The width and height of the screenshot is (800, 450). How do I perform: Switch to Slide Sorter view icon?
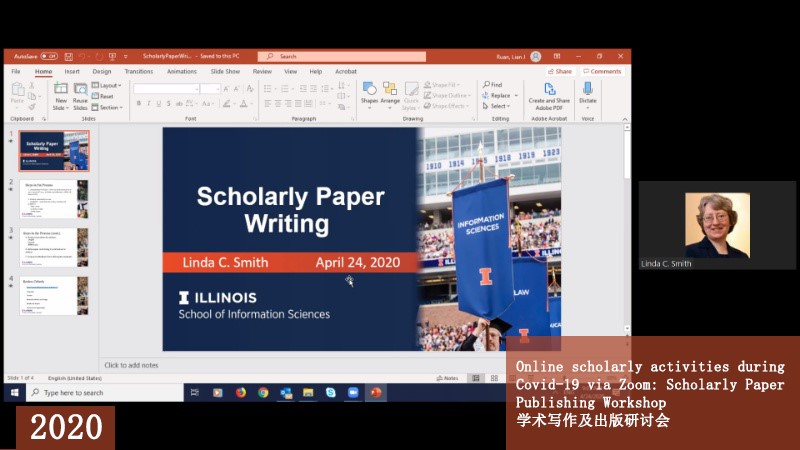coord(494,378)
